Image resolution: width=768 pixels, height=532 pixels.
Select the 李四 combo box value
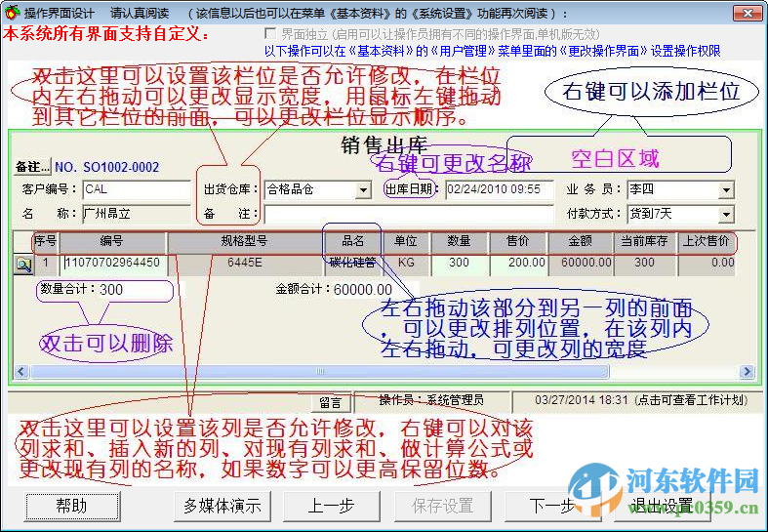(x=672, y=189)
